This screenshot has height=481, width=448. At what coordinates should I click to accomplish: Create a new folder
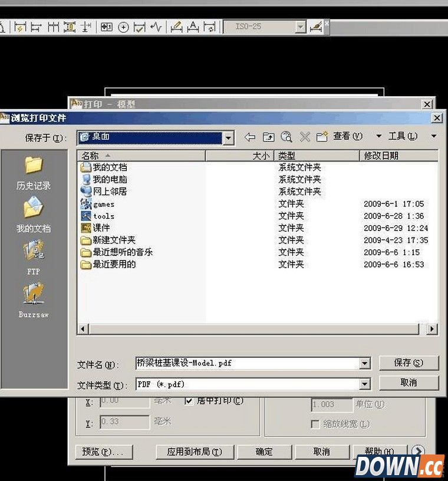point(322,137)
